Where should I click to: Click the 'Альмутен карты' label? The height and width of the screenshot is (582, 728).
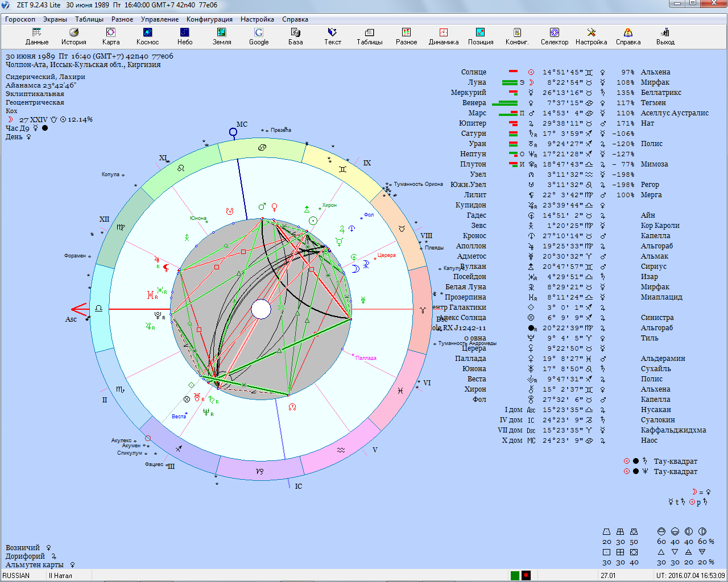click(35, 565)
